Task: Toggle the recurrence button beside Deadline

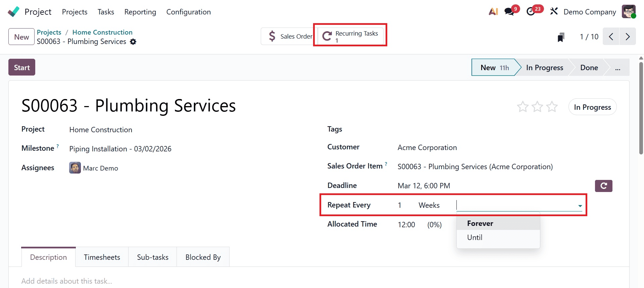Action: coord(603,186)
